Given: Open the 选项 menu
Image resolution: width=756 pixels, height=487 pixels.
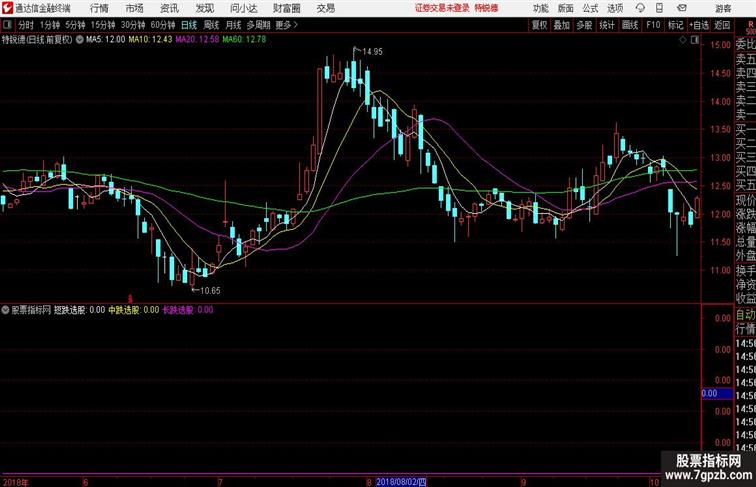Looking at the screenshot, I should [x=615, y=8].
